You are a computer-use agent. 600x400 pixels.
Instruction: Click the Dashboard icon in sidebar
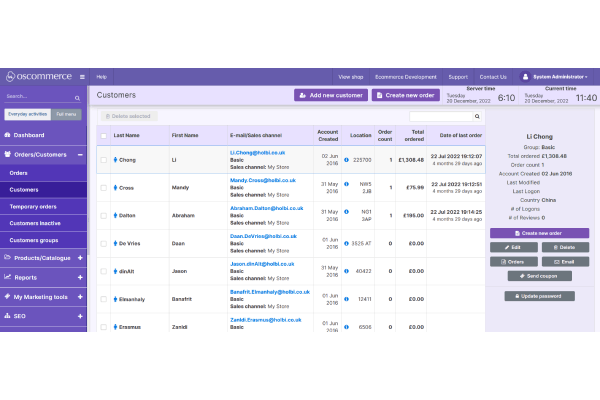(x=7, y=135)
